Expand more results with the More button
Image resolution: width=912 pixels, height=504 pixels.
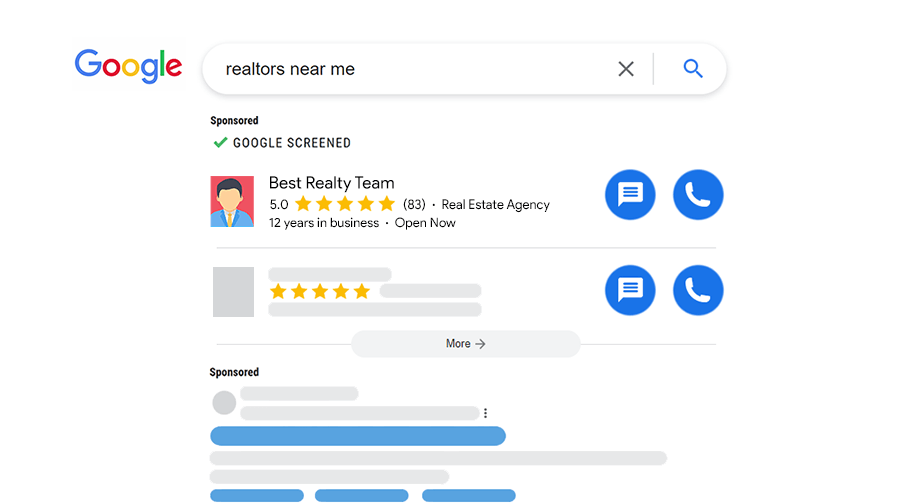(465, 344)
